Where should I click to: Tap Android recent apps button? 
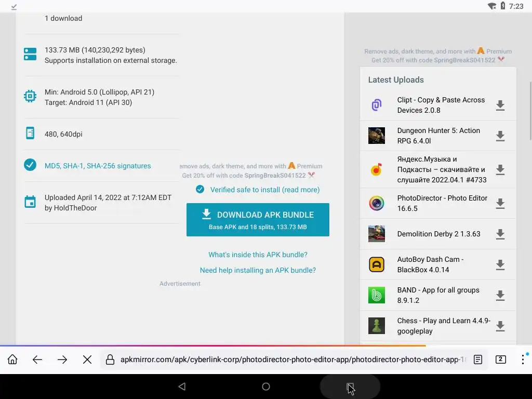[x=350, y=387]
